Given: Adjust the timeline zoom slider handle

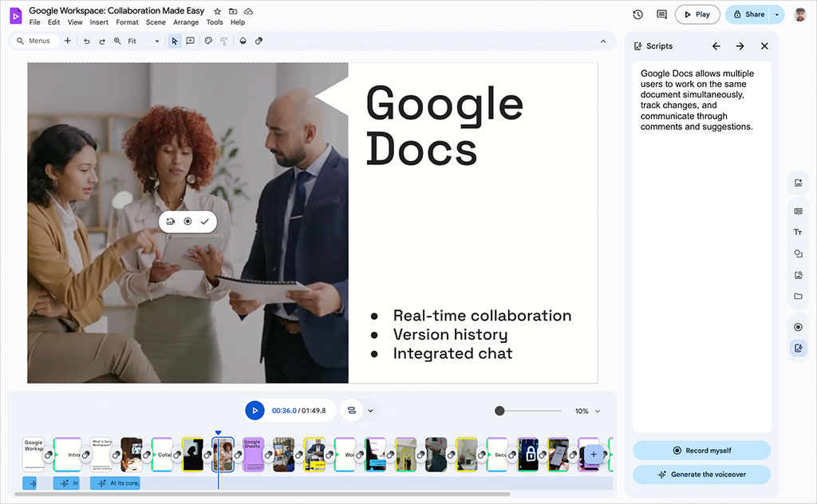Looking at the screenshot, I should pyautogui.click(x=499, y=411).
